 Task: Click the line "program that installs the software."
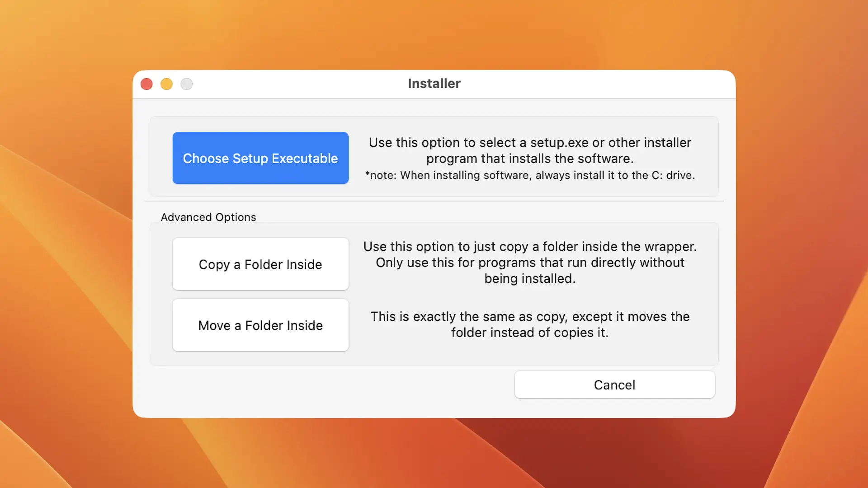(x=530, y=159)
